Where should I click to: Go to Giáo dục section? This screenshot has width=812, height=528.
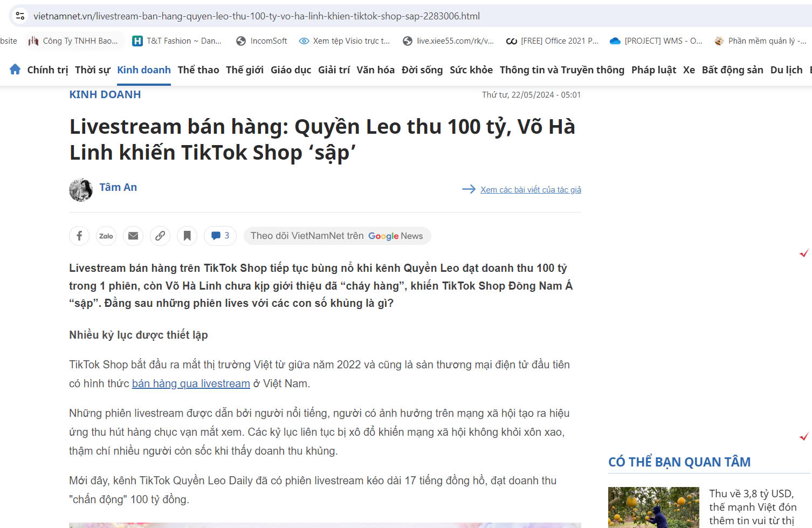(291, 70)
